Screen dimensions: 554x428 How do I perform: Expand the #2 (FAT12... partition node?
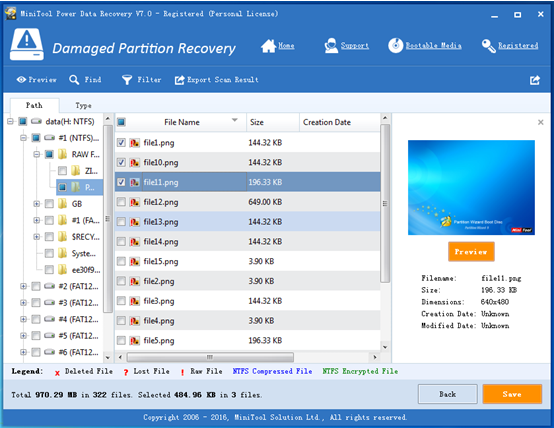pos(23,286)
